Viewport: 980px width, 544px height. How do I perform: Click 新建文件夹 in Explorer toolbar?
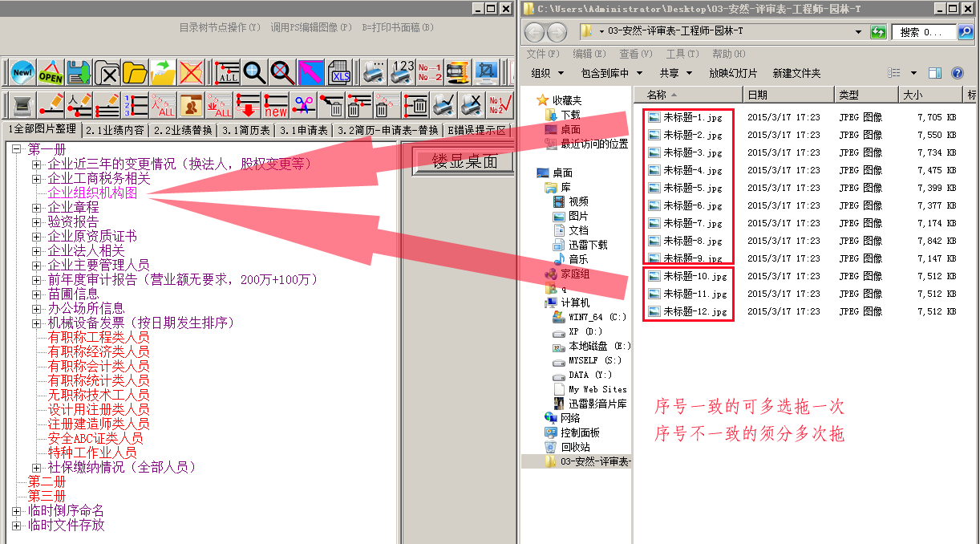796,73
